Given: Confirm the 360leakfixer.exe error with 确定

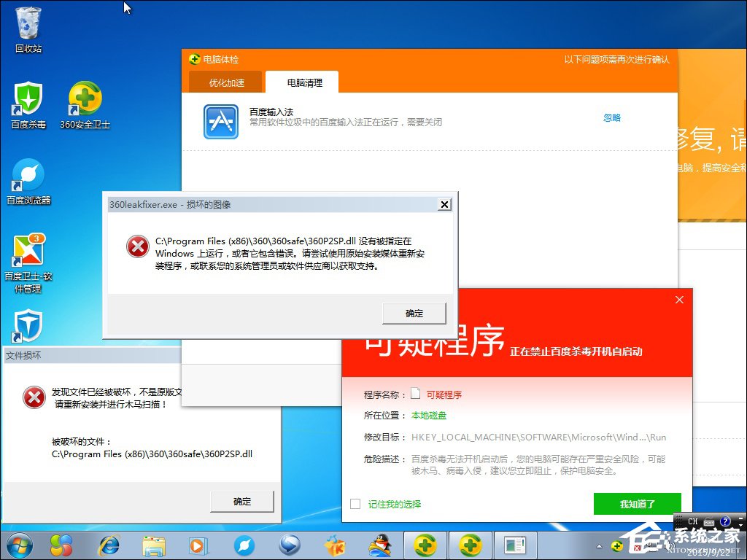Looking at the screenshot, I should pos(414,313).
